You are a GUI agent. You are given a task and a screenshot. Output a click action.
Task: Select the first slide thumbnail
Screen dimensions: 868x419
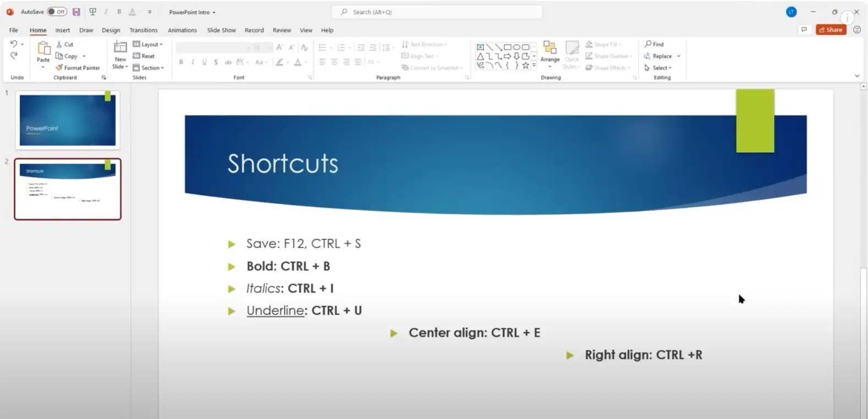tap(68, 120)
